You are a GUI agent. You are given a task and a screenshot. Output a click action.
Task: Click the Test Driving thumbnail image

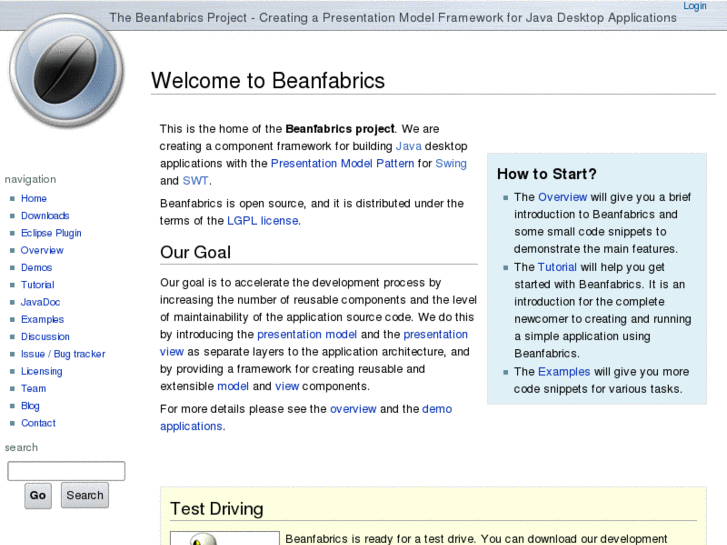[225, 539]
